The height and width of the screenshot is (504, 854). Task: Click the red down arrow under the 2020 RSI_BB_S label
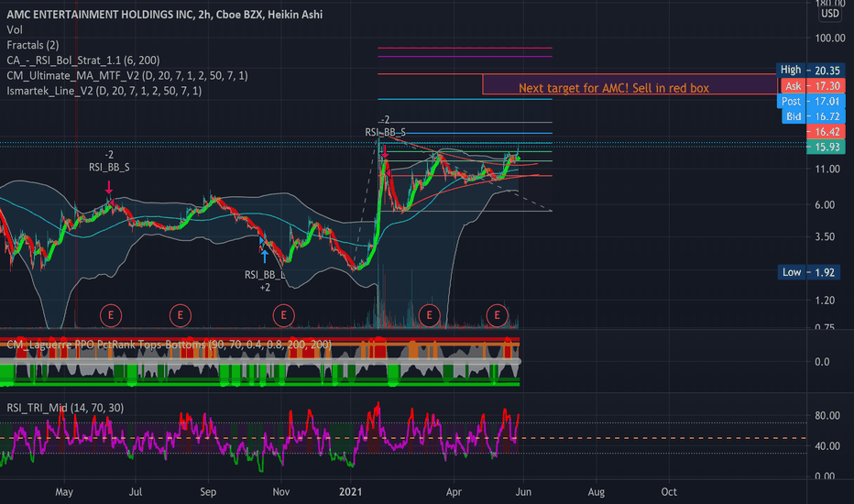coord(109,188)
